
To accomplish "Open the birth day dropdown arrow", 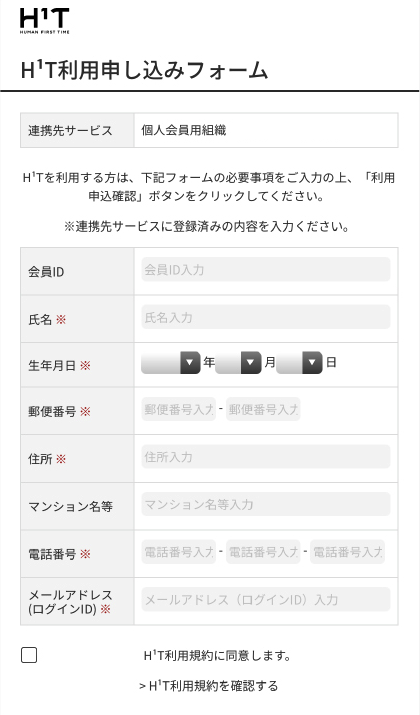I will coord(312,363).
